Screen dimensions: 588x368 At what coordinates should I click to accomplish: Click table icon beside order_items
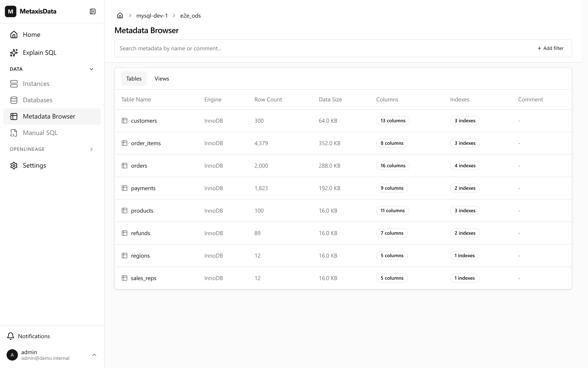(124, 143)
